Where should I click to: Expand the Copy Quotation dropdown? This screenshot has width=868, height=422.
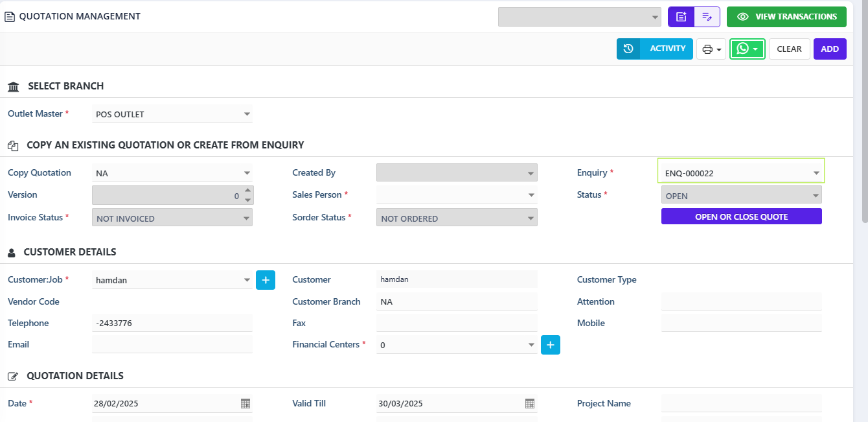(247, 173)
